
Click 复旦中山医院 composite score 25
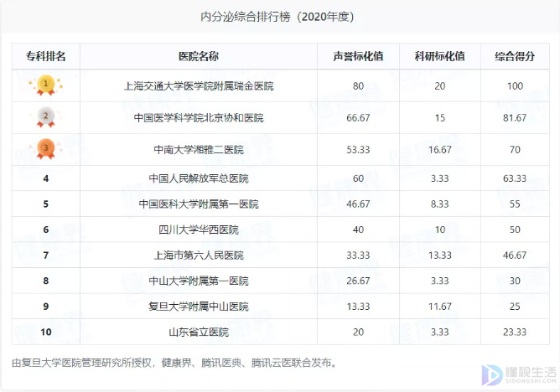515,307
